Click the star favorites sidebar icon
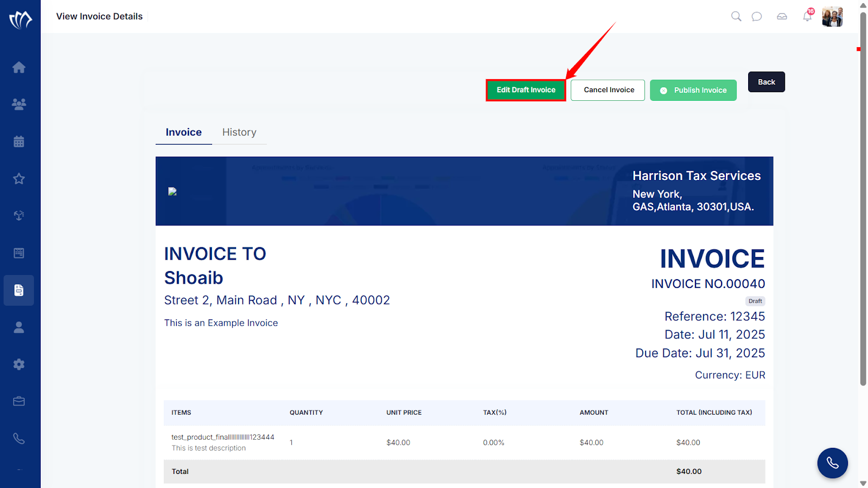The width and height of the screenshot is (868, 488). pos(19,178)
